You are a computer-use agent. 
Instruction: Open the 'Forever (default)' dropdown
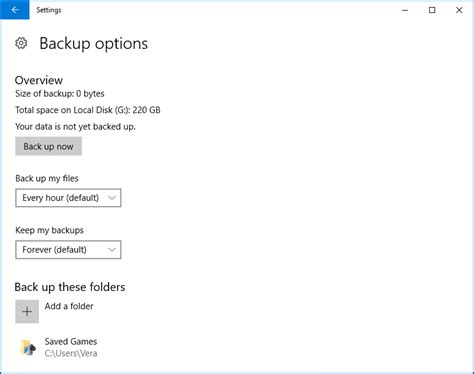coord(68,250)
